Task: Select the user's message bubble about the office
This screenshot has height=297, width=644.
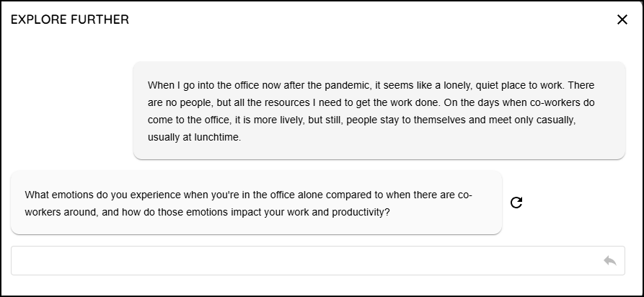Action: coord(379,110)
